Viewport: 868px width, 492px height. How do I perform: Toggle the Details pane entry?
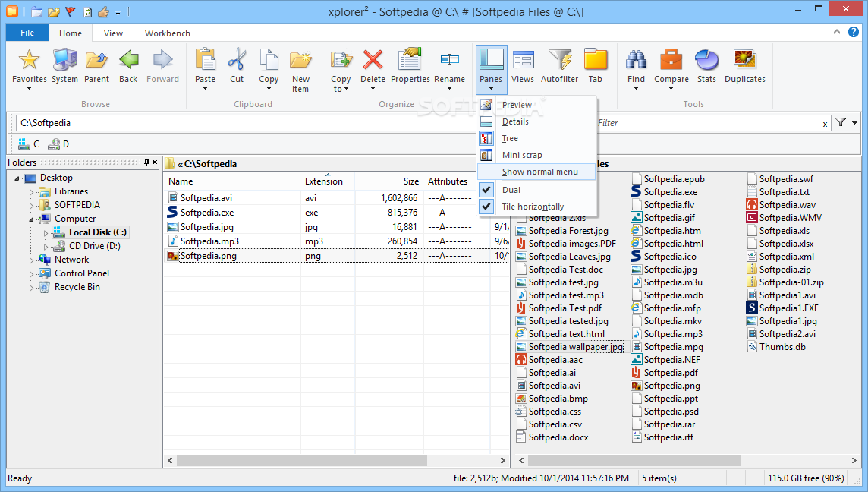click(x=536, y=121)
